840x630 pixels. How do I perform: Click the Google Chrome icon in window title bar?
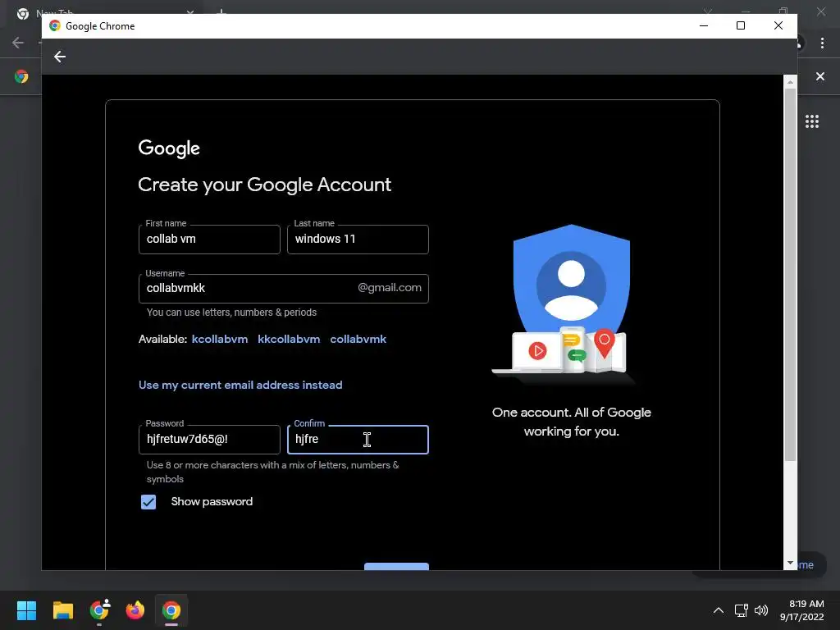(x=55, y=25)
